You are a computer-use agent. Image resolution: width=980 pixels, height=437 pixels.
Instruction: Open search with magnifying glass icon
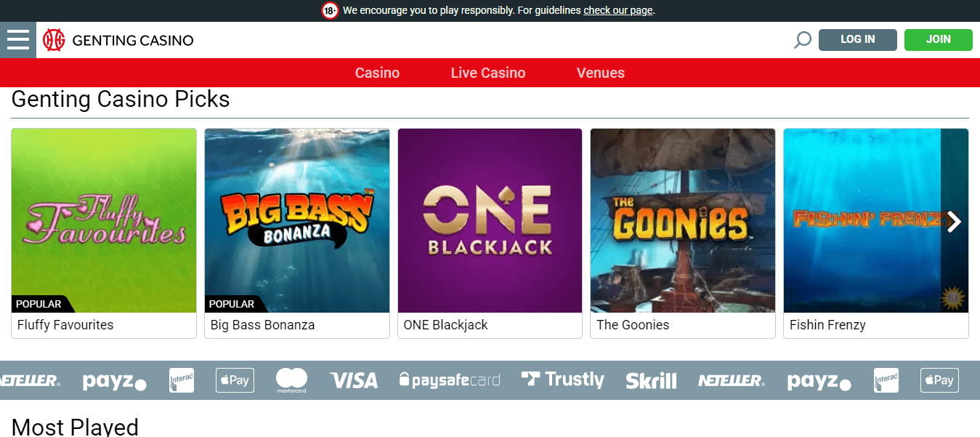[802, 40]
